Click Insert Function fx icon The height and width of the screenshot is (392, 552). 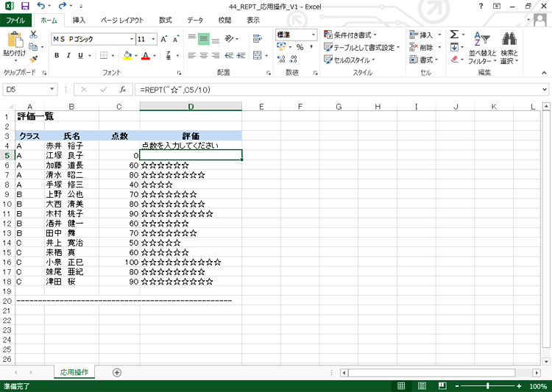click(122, 90)
